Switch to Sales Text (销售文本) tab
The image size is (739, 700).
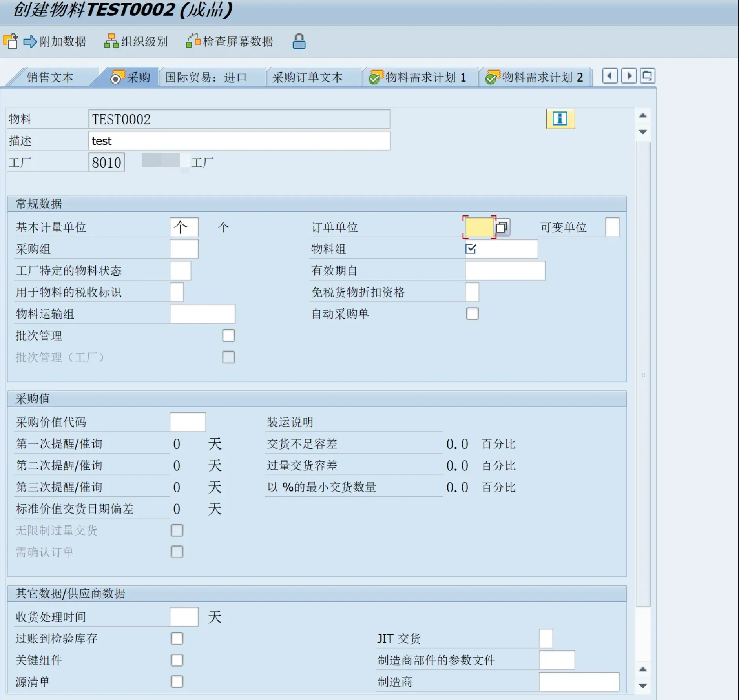50,77
